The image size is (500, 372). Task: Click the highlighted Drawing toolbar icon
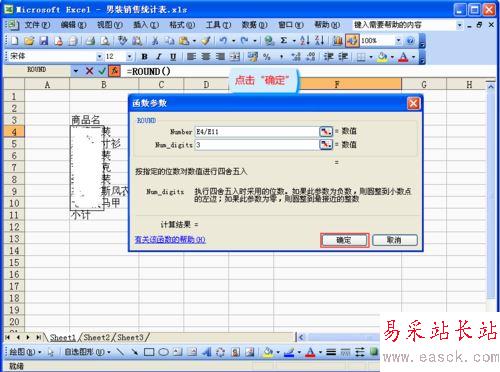tap(352, 41)
